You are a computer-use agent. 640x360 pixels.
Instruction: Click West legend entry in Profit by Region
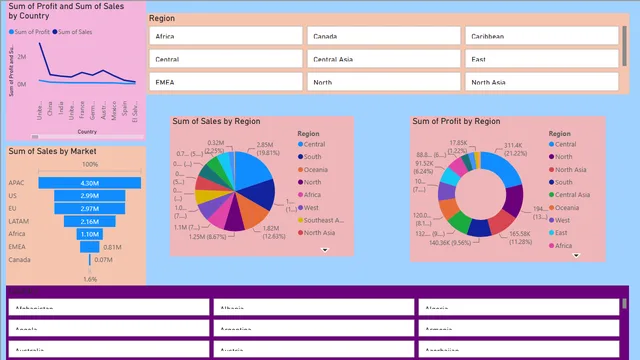tap(559, 220)
